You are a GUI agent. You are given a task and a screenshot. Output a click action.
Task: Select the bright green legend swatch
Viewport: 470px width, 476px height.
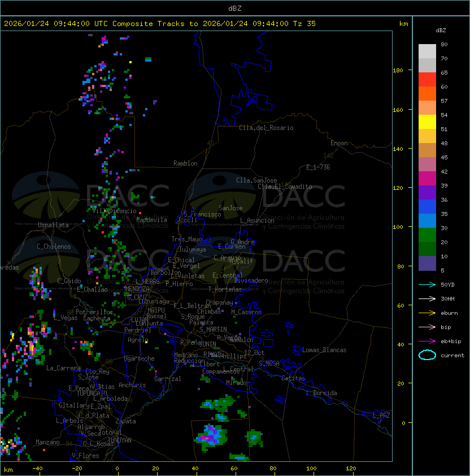[x=427, y=235]
